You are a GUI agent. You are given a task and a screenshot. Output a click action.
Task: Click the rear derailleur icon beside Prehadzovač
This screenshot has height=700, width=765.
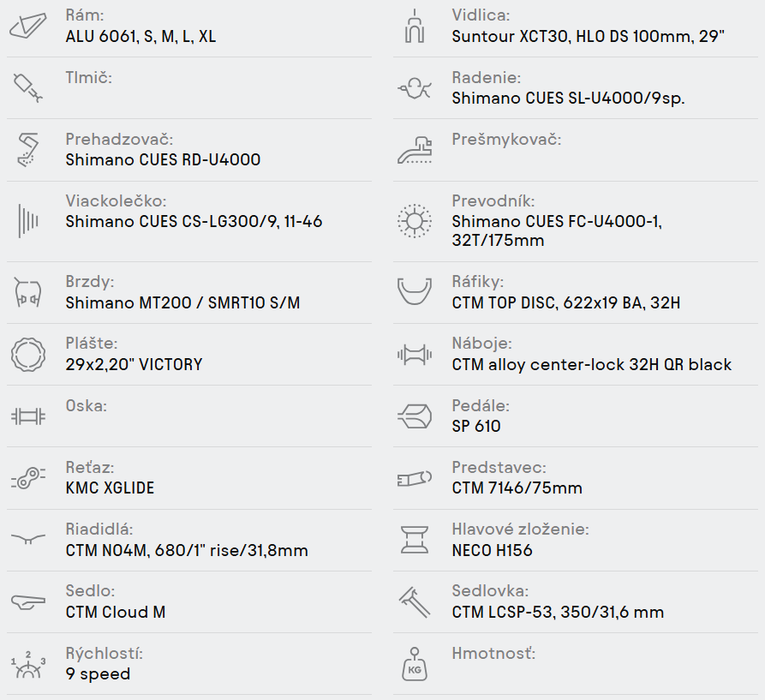coord(28,149)
